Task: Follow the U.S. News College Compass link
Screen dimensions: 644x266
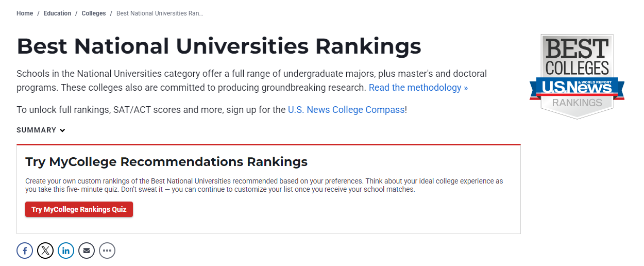Action: 346,110
